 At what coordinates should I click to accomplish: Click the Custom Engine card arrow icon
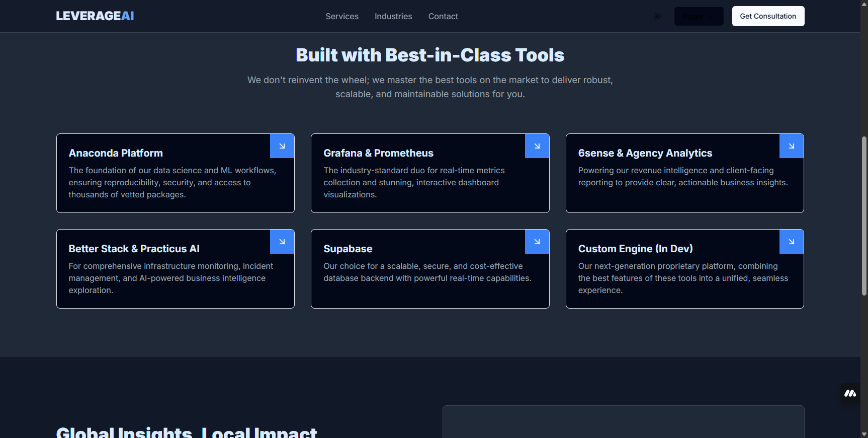pos(791,242)
